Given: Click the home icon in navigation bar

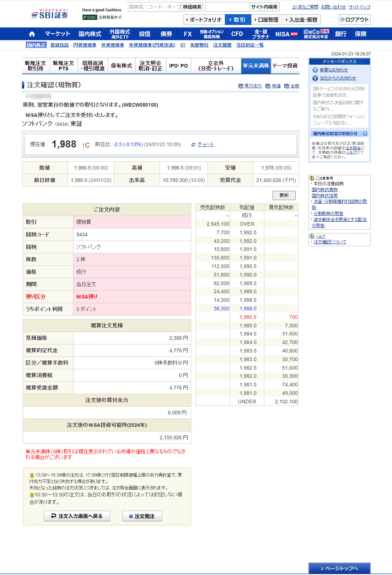Looking at the screenshot, I should (32, 34).
